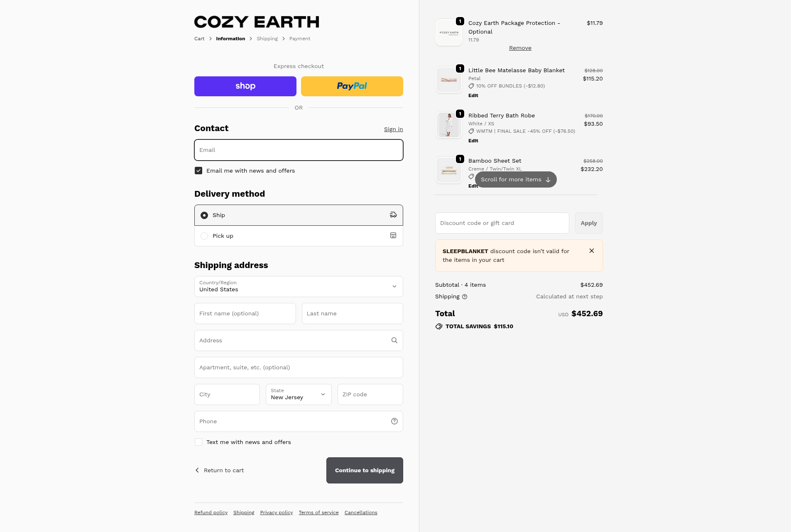Click the address search magnifier icon
Image resolution: width=791 pixels, height=532 pixels.
394,340
